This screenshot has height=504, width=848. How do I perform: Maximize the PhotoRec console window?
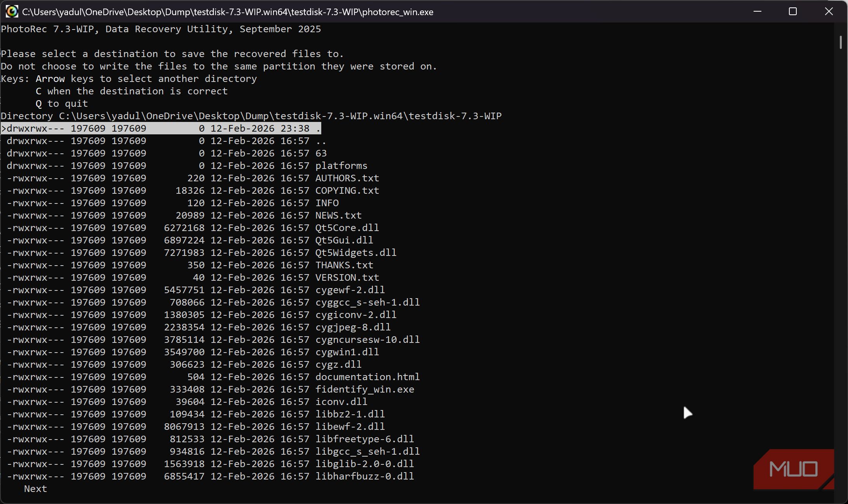[793, 12]
